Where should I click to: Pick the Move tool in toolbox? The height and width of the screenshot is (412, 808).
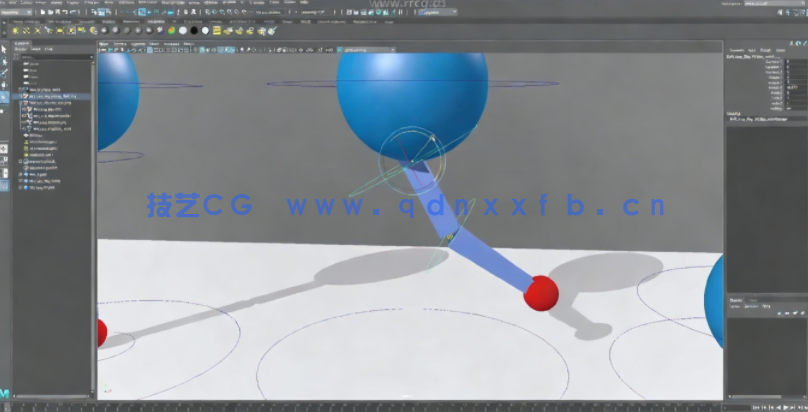pyautogui.click(x=4, y=84)
